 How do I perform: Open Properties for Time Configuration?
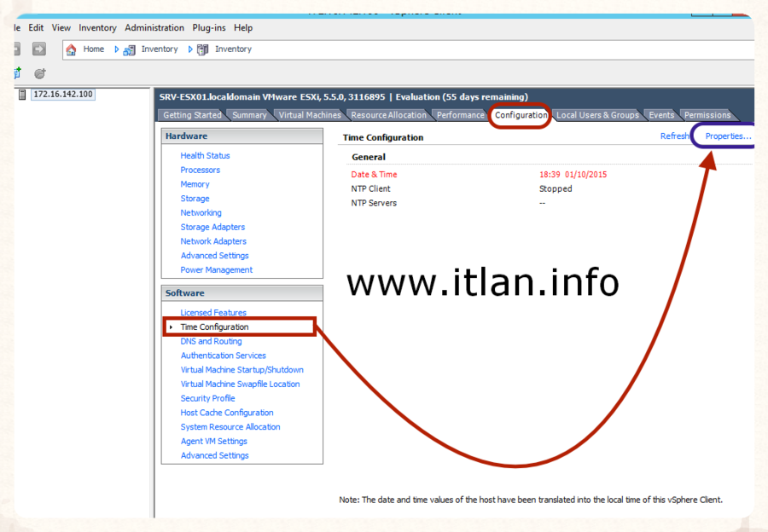tap(727, 136)
